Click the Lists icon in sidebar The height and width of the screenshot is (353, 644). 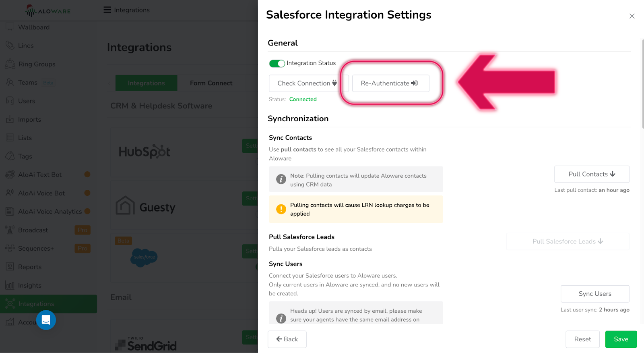click(10, 137)
